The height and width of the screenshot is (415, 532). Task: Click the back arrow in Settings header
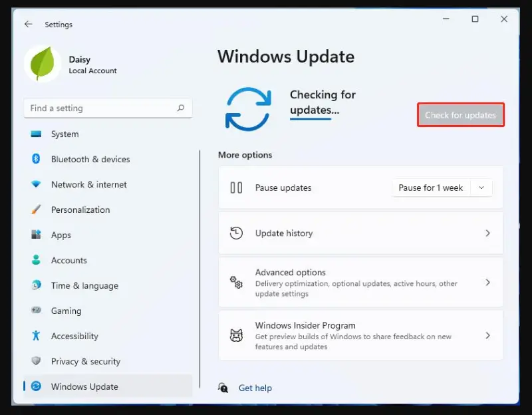(x=28, y=24)
